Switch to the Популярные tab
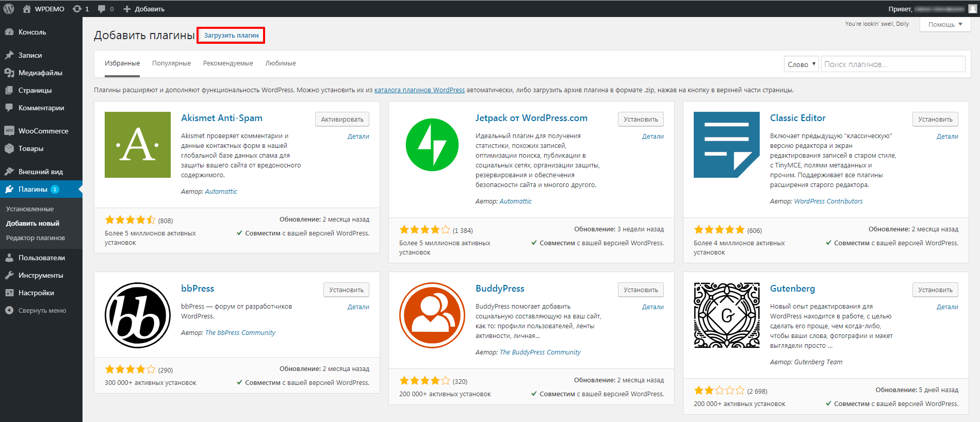Screen dimensions: 980x422 [x=171, y=63]
